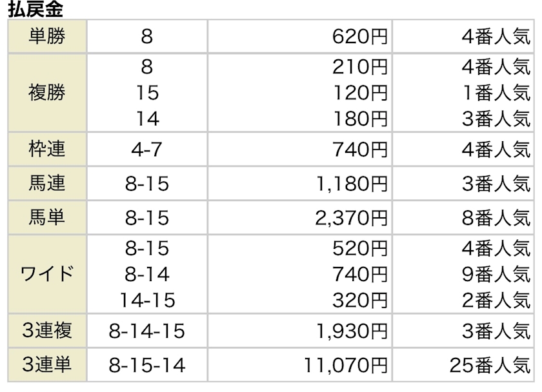The image size is (542, 392).
Task: Click the 馬単 row label
Action: (47, 217)
